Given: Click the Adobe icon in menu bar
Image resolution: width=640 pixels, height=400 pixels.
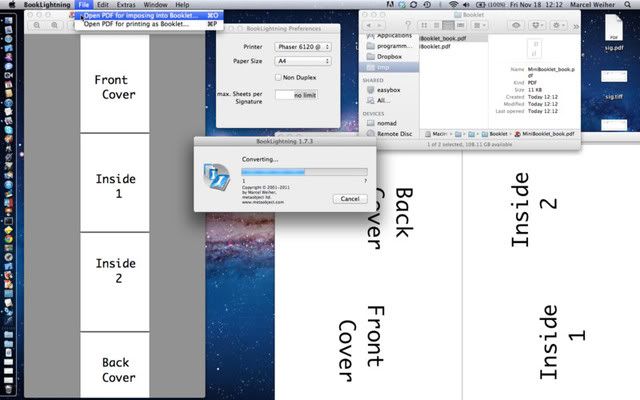Looking at the screenshot, I should click(x=390, y=5).
